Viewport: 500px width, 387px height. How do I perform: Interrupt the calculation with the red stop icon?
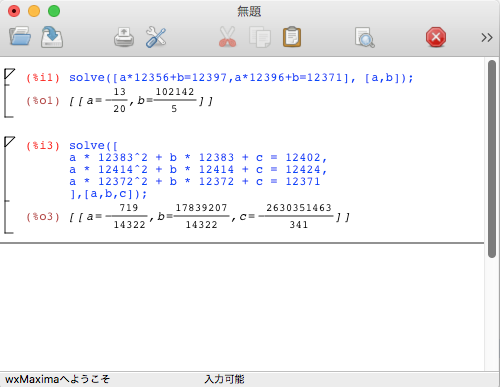coord(436,37)
